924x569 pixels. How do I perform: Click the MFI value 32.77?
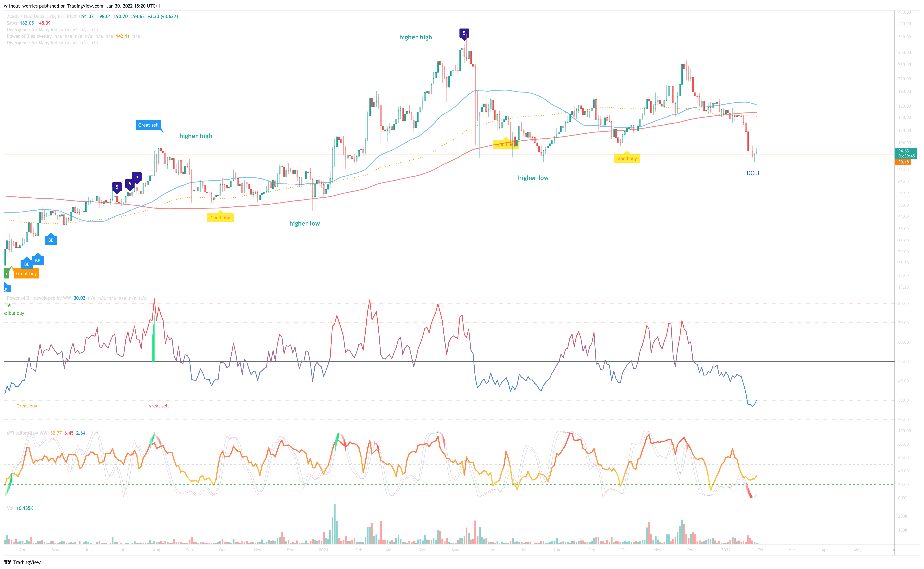(x=56, y=433)
